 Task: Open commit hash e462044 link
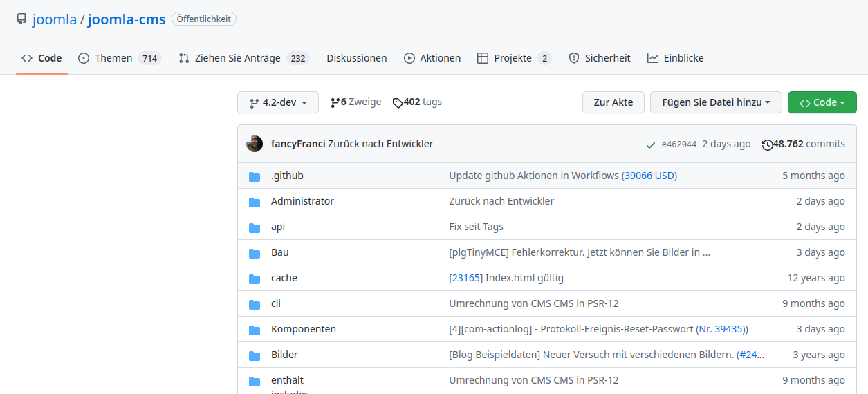678,144
